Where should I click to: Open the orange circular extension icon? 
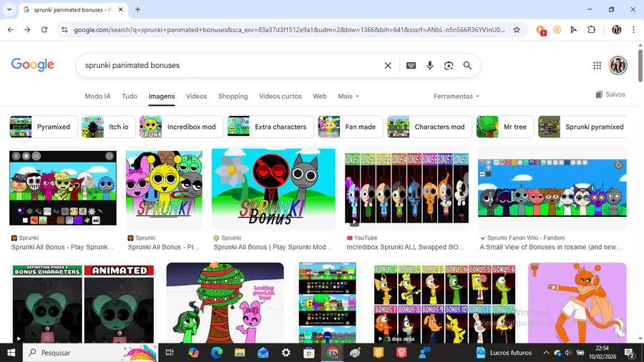557,29
